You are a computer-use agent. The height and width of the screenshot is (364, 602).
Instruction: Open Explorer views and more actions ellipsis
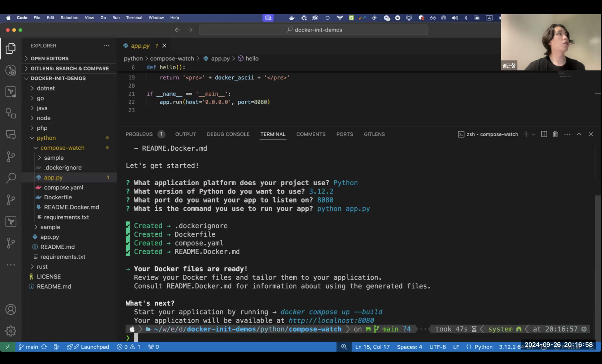pos(106,45)
